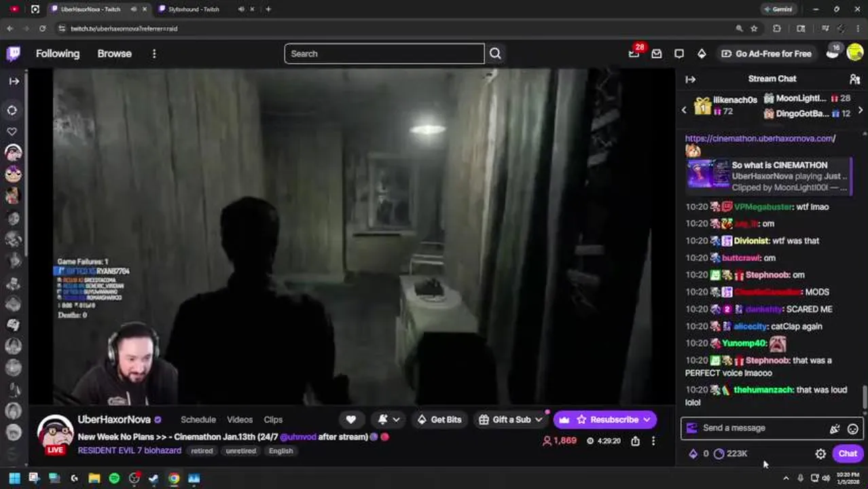Open the Twitch home logo
Viewport: 868px width, 489px height.
(x=13, y=54)
